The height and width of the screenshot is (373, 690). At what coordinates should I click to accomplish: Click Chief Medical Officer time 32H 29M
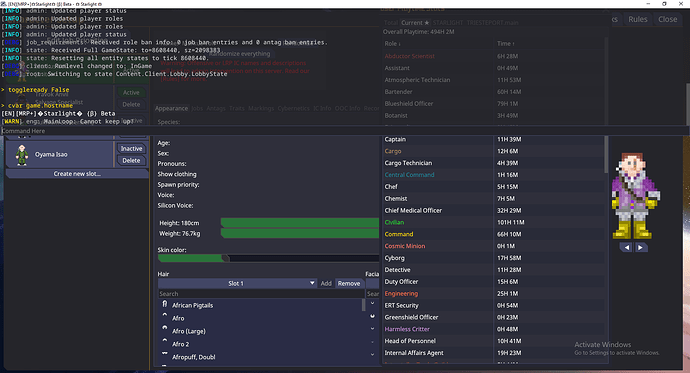(x=509, y=211)
